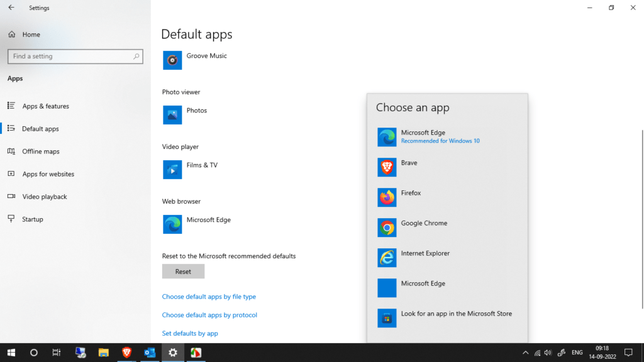Open Brave from the taskbar
Viewport: 644px width, 362px height.
(x=126, y=353)
